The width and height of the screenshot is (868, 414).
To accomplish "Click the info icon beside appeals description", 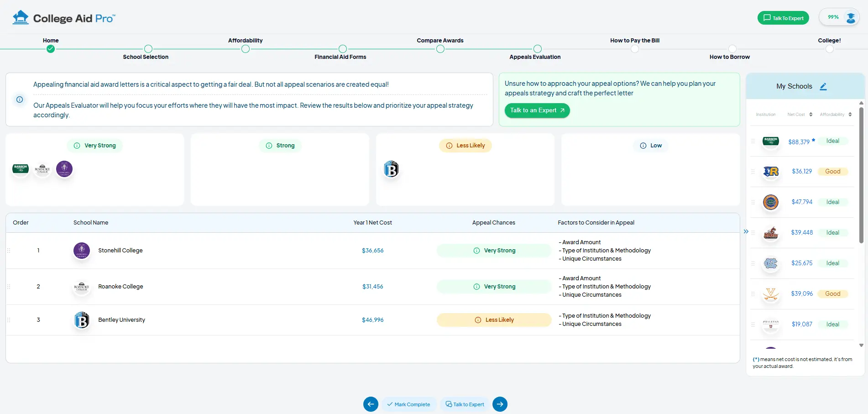I will (x=20, y=100).
